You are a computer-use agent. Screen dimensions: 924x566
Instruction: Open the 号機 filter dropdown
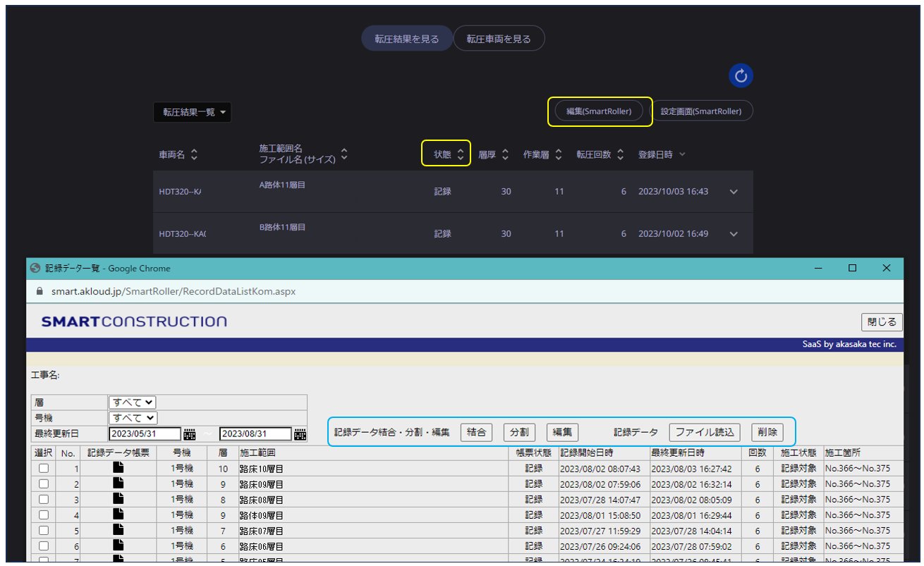(x=132, y=418)
